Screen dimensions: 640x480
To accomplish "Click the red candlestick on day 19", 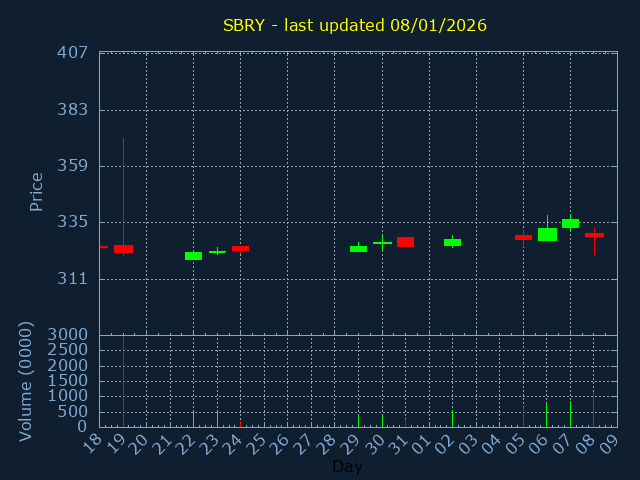I will [123, 249].
